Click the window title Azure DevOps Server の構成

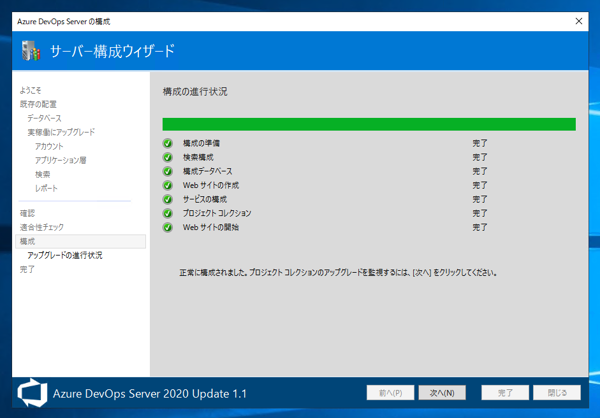point(64,21)
